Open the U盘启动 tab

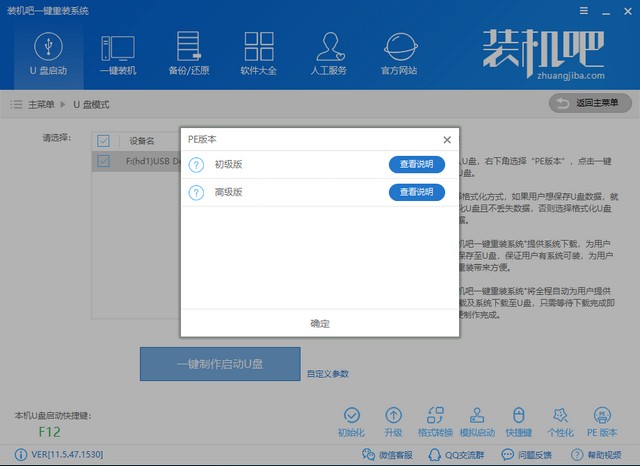click(46, 54)
